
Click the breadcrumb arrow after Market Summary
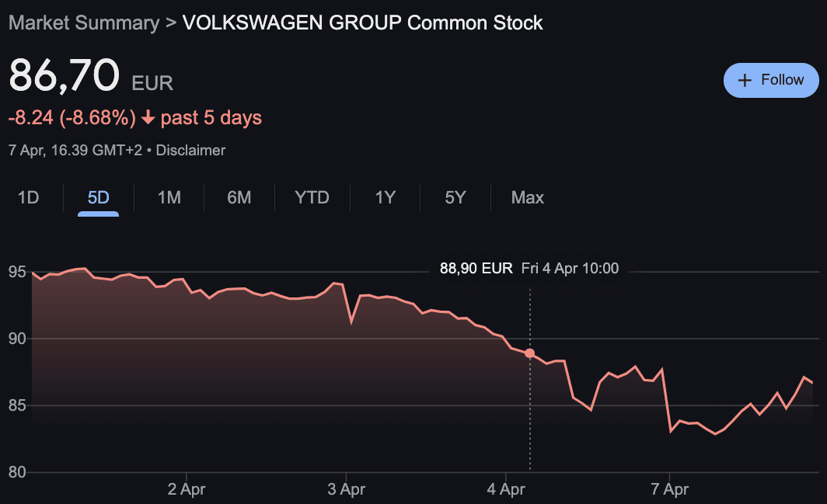pos(169,23)
